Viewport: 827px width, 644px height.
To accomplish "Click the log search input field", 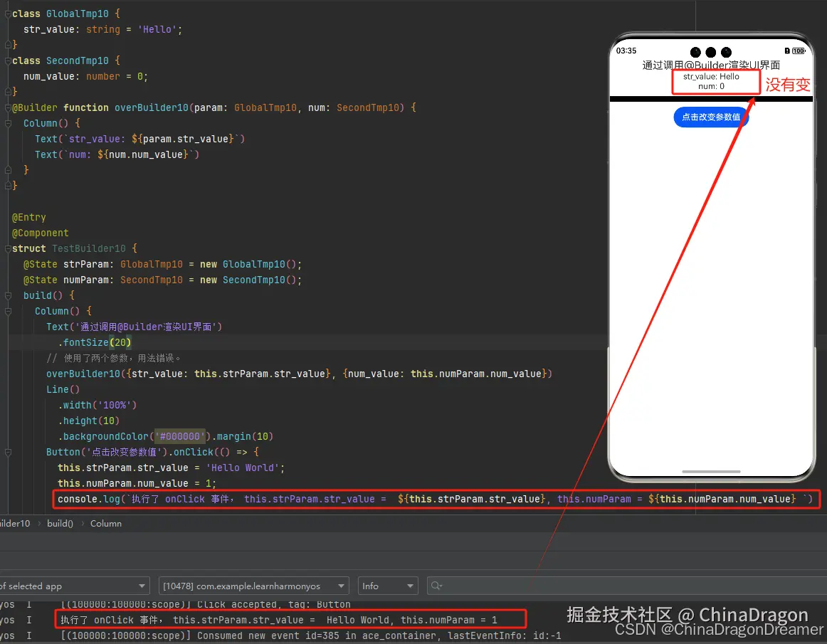I will tap(626, 586).
